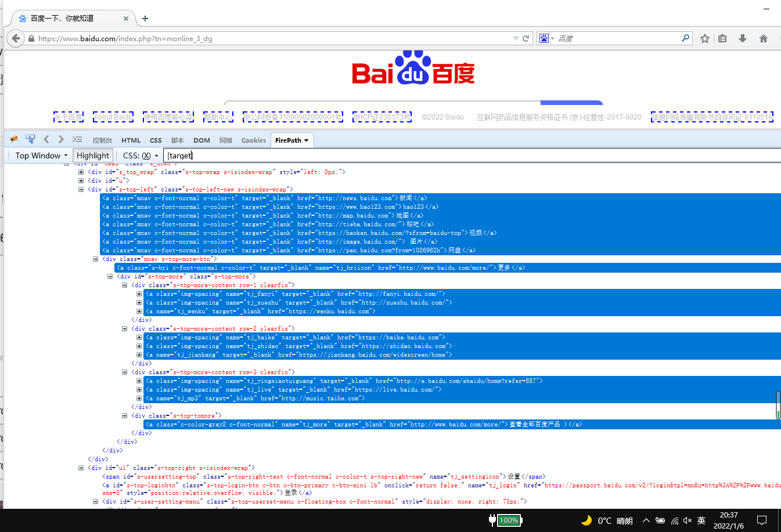Go to the browser home page icon

click(764, 38)
